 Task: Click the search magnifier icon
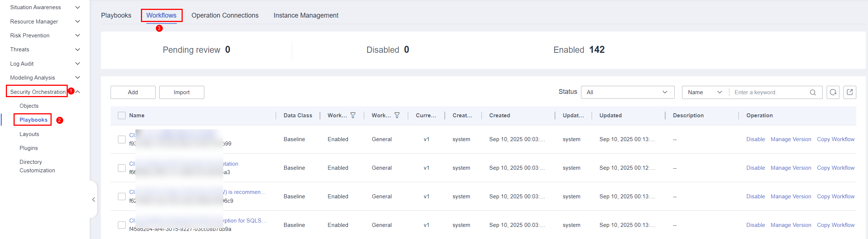(813, 92)
